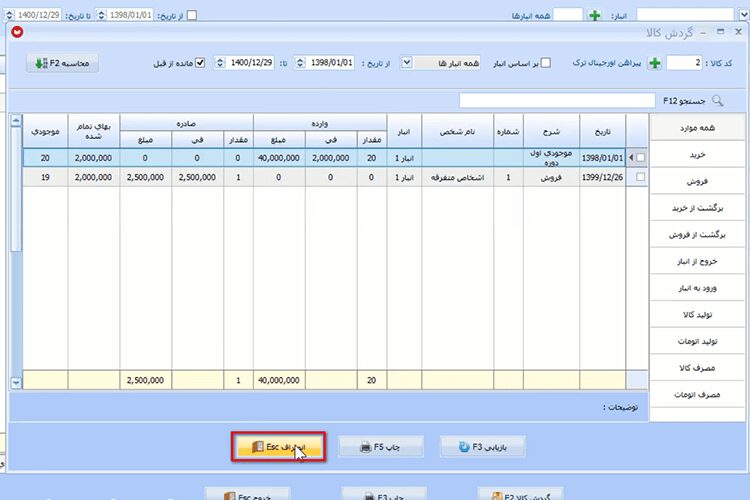
Task: Select برگشت از خرید filter
Action: [x=697, y=208]
